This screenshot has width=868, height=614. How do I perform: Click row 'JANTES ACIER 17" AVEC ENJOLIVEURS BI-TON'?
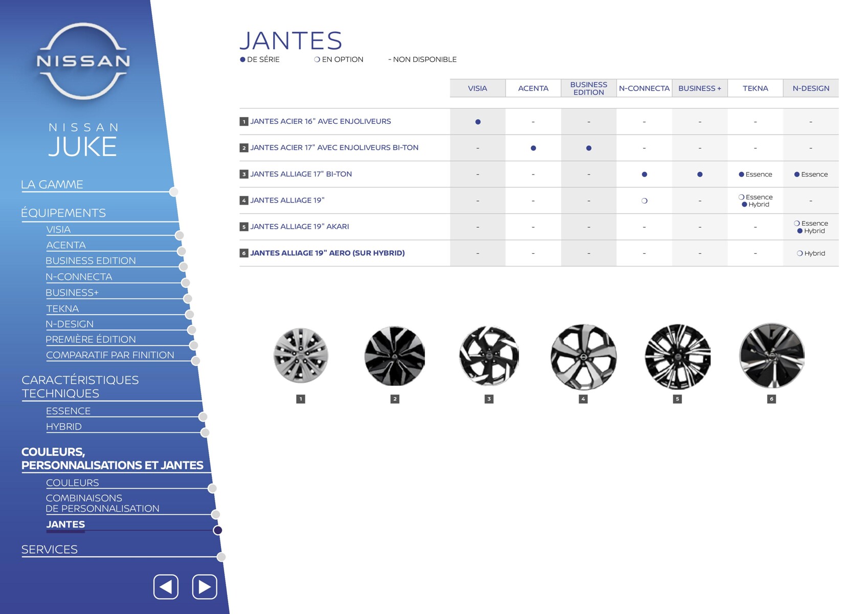[539, 148]
